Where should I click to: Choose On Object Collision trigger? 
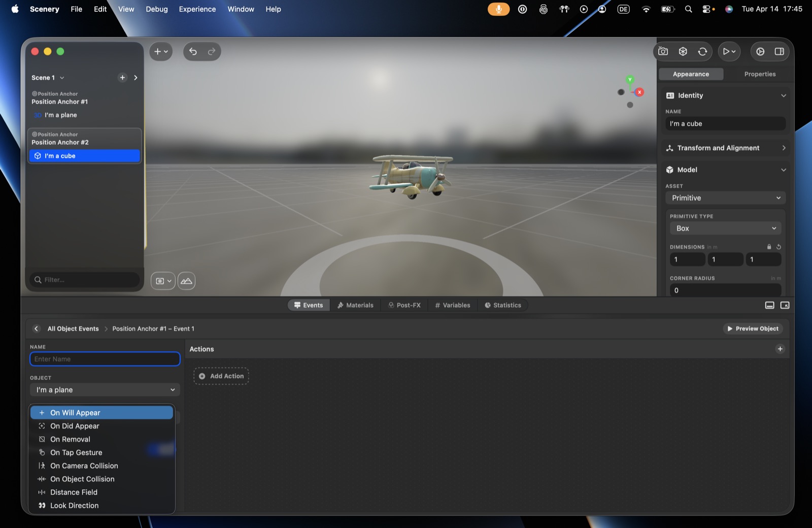(x=101, y=479)
